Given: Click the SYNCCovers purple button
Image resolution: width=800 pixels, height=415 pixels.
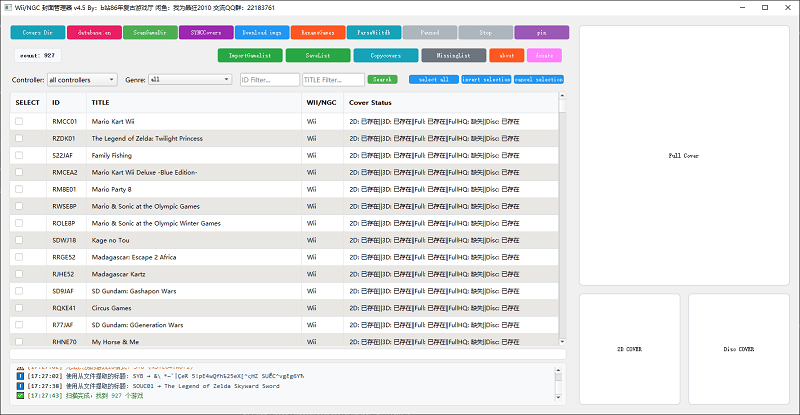Looking at the screenshot, I should click(x=206, y=33).
